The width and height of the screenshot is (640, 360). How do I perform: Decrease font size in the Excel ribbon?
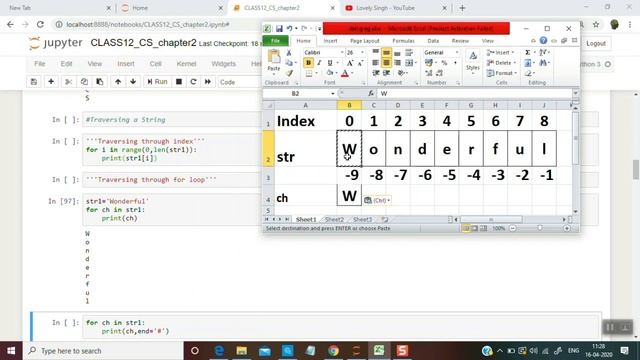(x=360, y=63)
